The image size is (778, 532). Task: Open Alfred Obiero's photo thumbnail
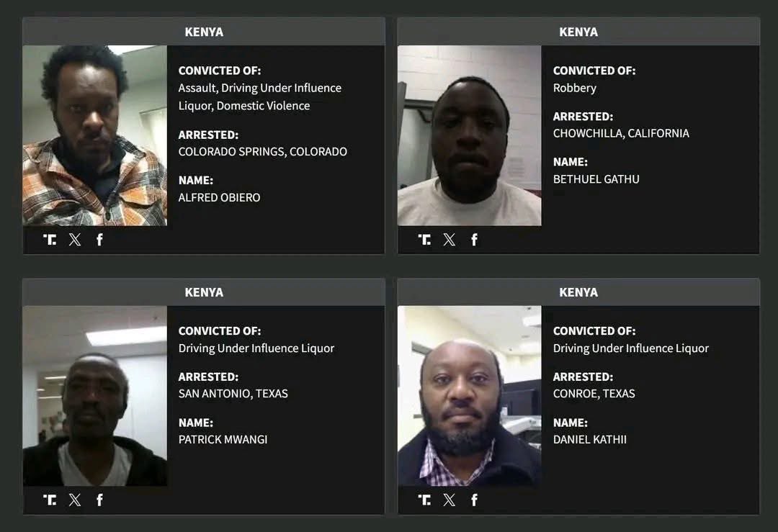(95, 136)
